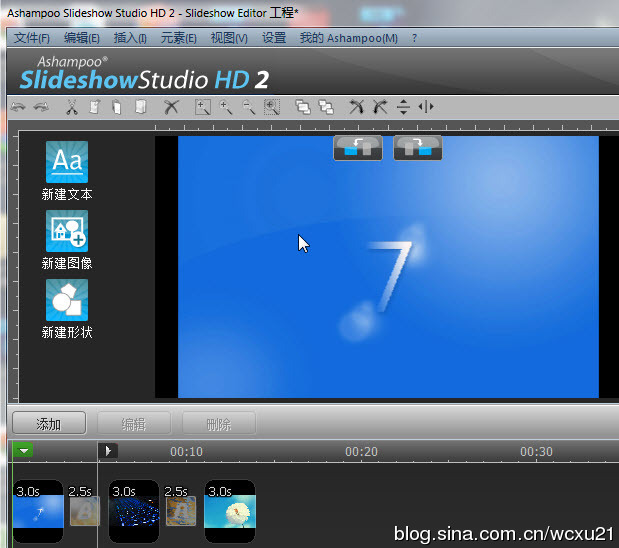Click the 添加 (Add) button
The height and width of the screenshot is (548, 619).
49,424
